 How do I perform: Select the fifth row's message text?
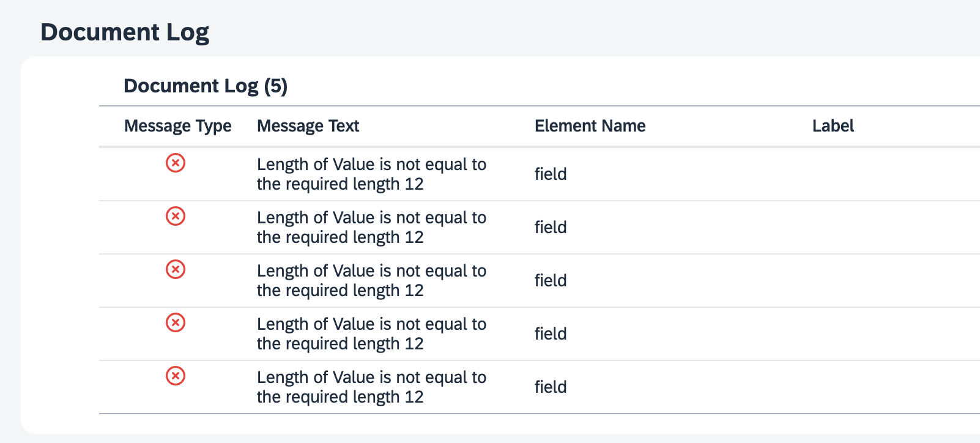371,387
